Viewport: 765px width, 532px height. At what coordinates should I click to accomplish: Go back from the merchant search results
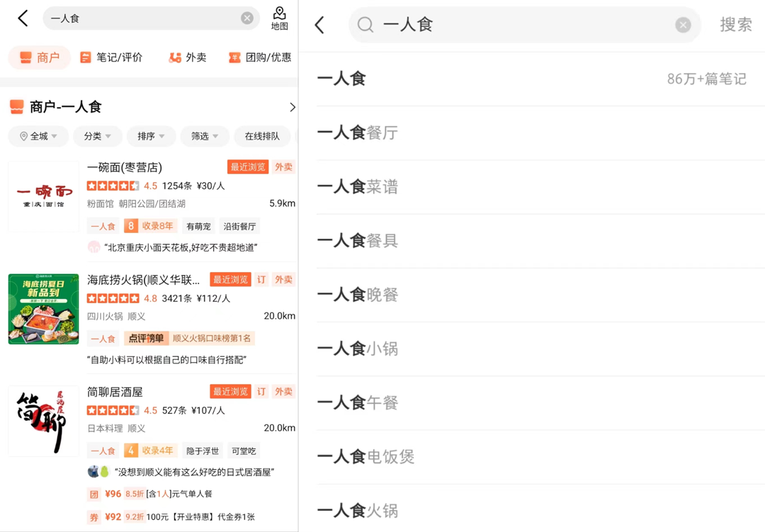(23, 18)
